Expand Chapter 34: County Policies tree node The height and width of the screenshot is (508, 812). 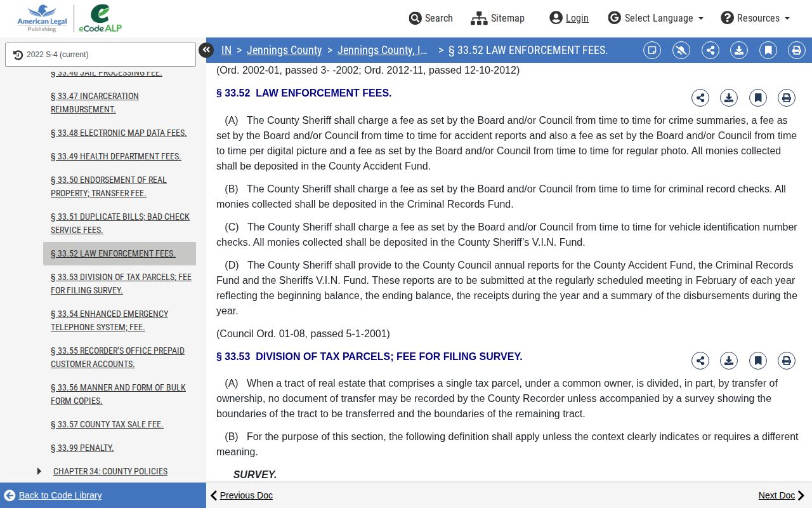click(x=39, y=471)
